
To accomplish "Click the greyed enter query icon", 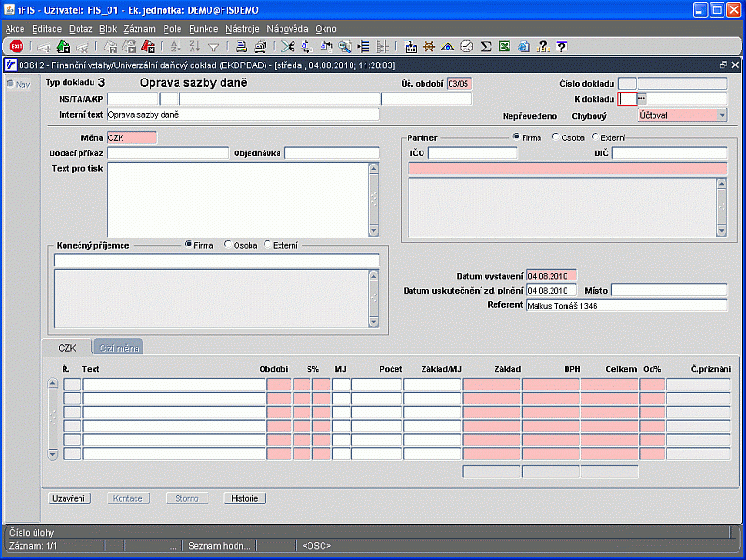I will tap(110, 47).
